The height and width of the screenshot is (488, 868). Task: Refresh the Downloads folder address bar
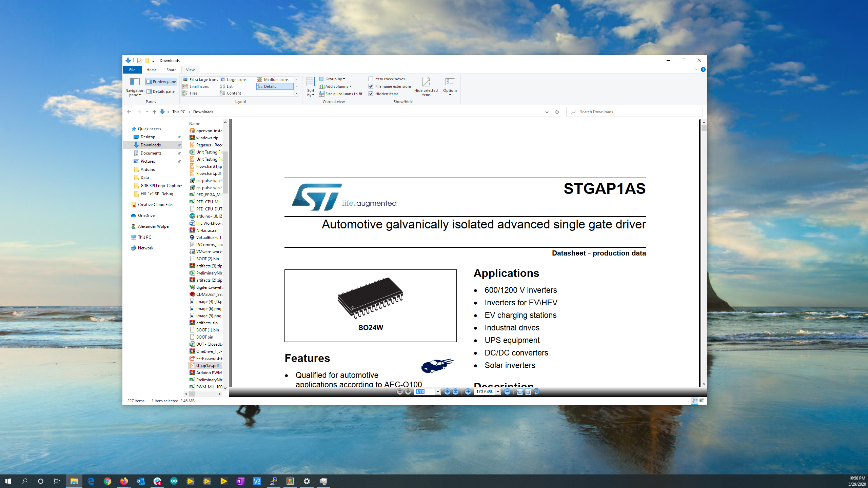pyautogui.click(x=557, y=112)
